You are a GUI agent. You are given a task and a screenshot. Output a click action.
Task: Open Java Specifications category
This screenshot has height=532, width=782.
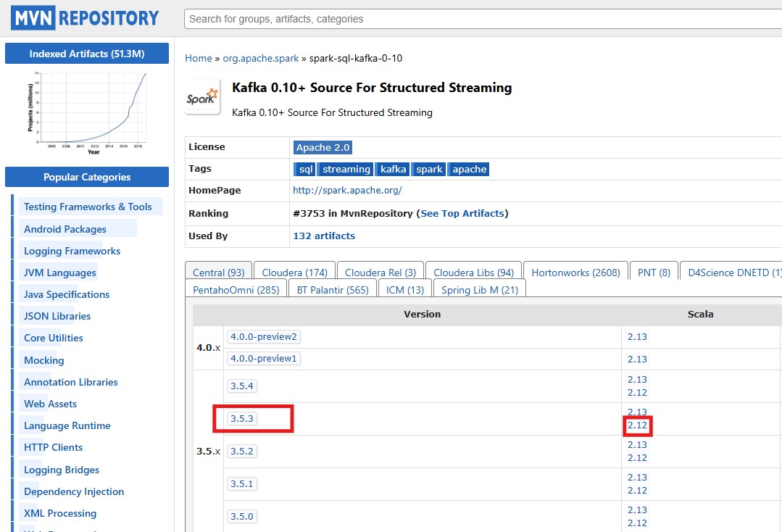point(67,295)
